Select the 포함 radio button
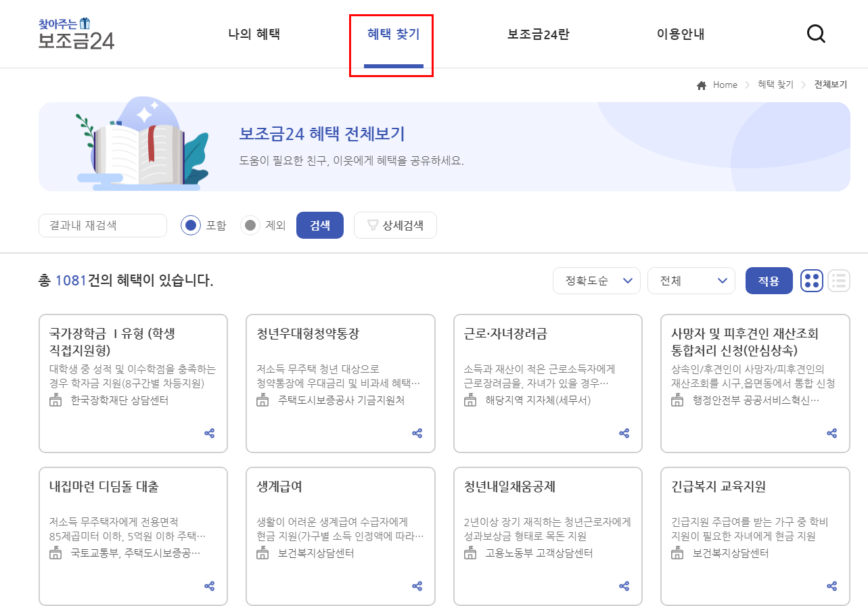The height and width of the screenshot is (606, 868). pyautogui.click(x=191, y=225)
